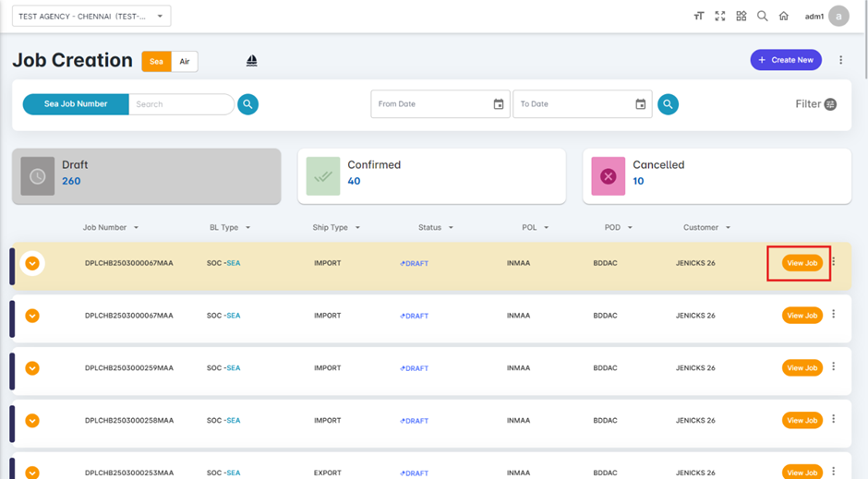This screenshot has height=479, width=868.
Task: Open calendar picker for From Date
Action: tap(499, 104)
